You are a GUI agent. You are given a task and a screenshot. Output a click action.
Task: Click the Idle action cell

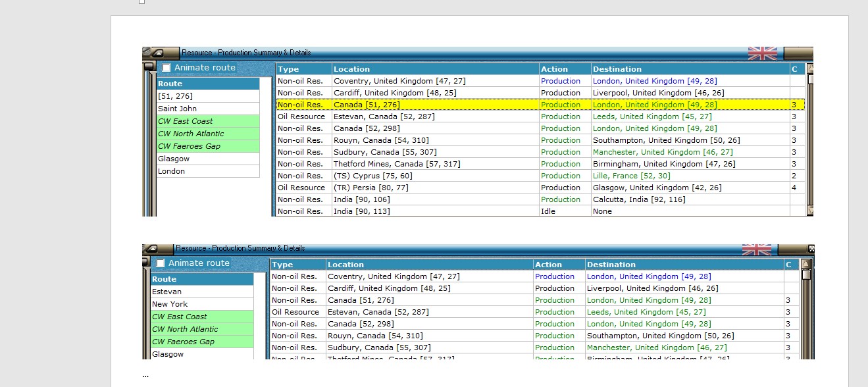click(x=565, y=211)
